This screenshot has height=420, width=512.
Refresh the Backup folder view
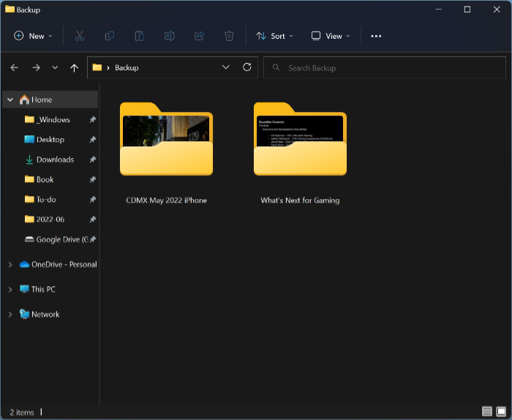click(247, 67)
